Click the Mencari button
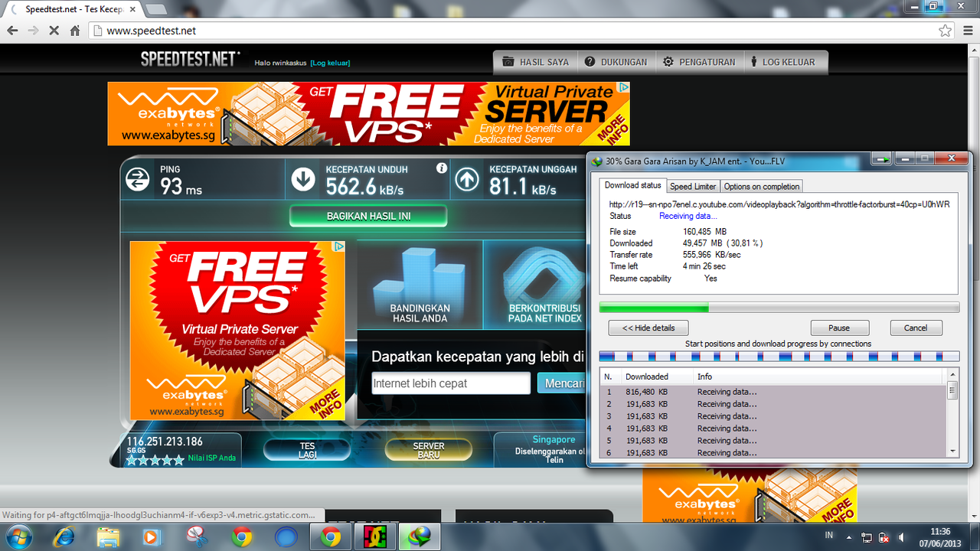This screenshot has width=980, height=551. click(562, 383)
